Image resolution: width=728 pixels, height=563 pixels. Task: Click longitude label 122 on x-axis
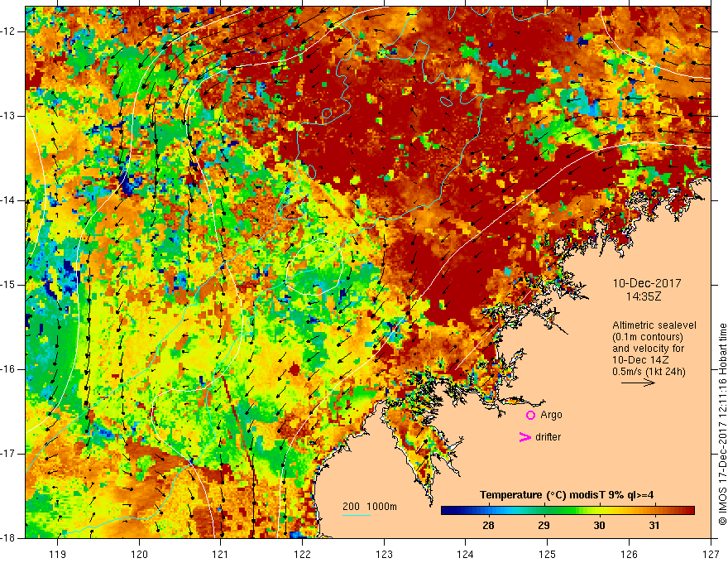coord(302,554)
